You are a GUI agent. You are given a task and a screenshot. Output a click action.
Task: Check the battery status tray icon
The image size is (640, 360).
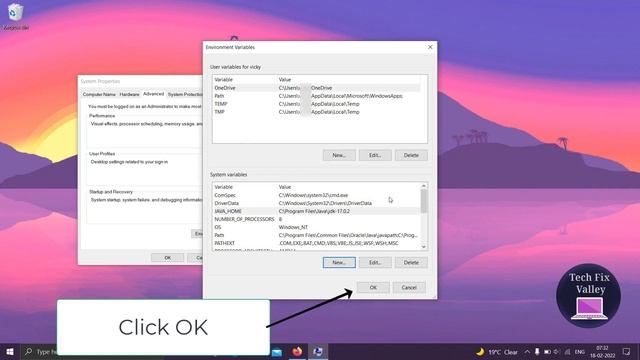547,352
